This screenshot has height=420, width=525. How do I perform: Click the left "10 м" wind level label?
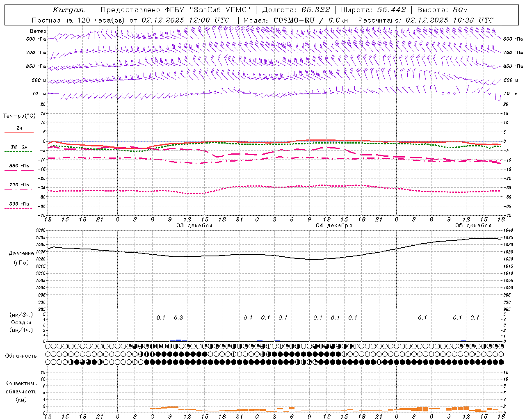tap(39, 94)
